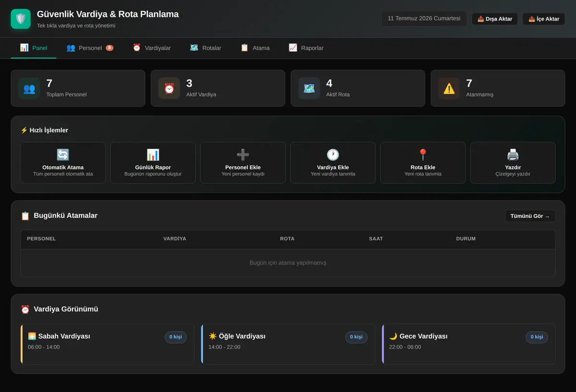Image resolution: width=576 pixels, height=392 pixels.
Task: Click the Toplam Personel people icon
Action: [x=29, y=88]
